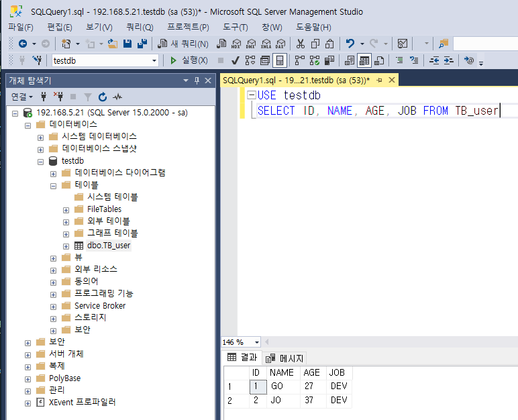This screenshot has width=518, height=420.
Task: Open the Activity Monitor toolbar icon
Action: click(402, 44)
